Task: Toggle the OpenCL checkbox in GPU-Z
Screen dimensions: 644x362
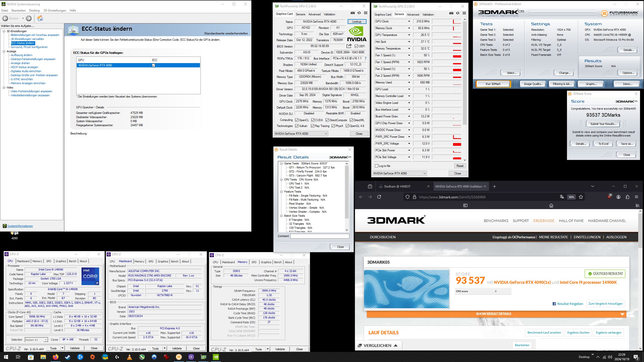Action: [297, 120]
